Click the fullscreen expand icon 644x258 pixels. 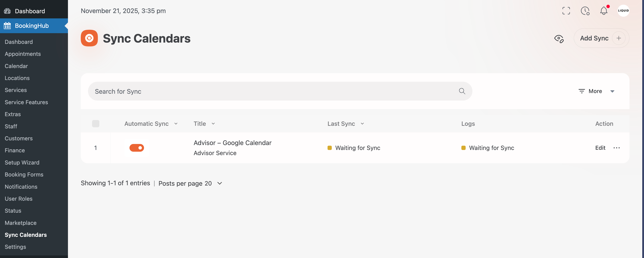(566, 11)
